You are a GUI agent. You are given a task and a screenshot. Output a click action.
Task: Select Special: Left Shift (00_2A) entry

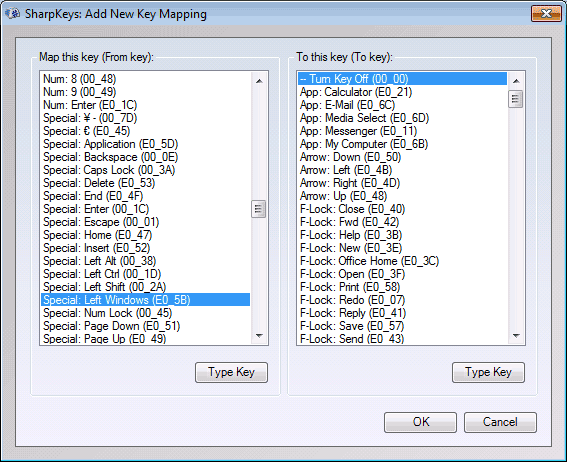coord(145,287)
